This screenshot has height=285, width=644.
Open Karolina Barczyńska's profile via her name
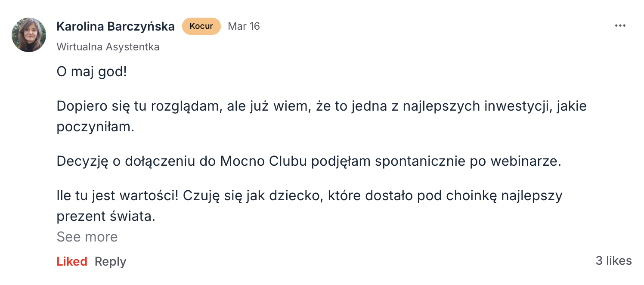click(115, 26)
